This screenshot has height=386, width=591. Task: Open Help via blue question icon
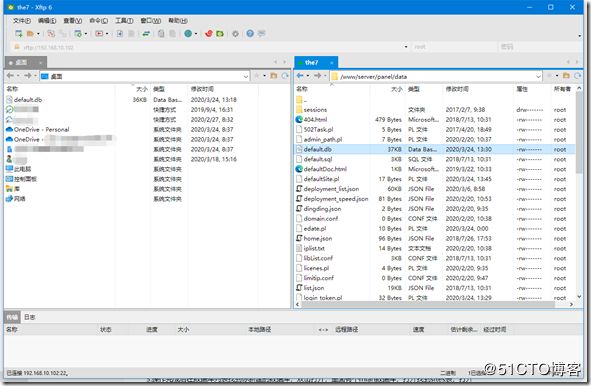click(x=250, y=34)
